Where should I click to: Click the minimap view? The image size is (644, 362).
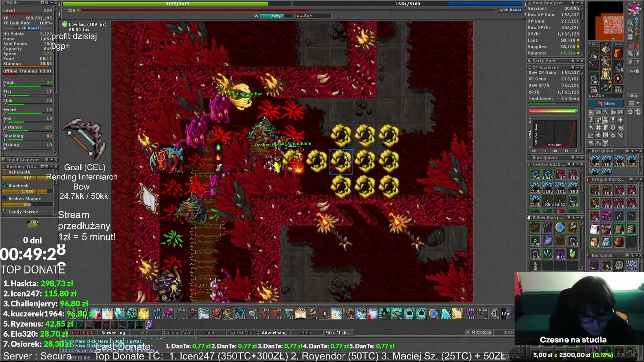[x=606, y=21]
